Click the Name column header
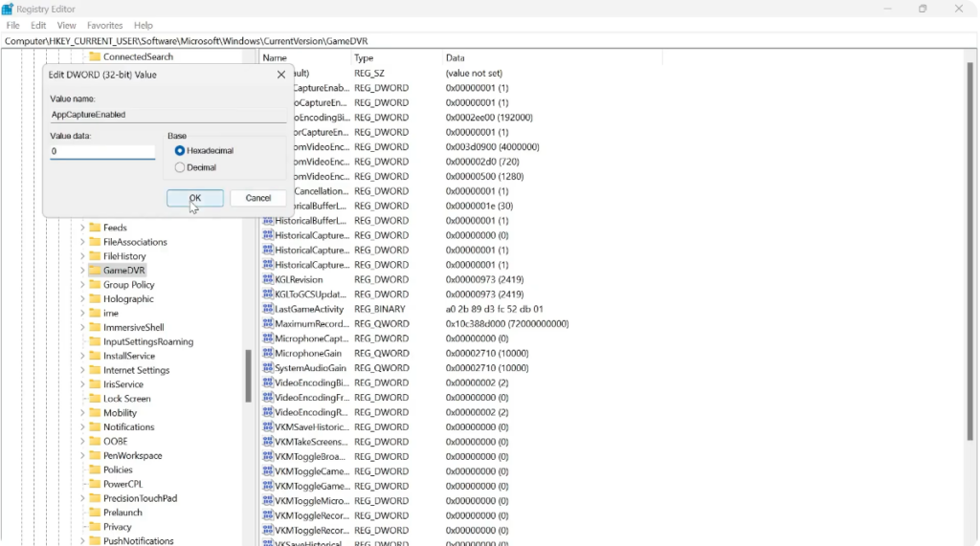 click(305, 57)
